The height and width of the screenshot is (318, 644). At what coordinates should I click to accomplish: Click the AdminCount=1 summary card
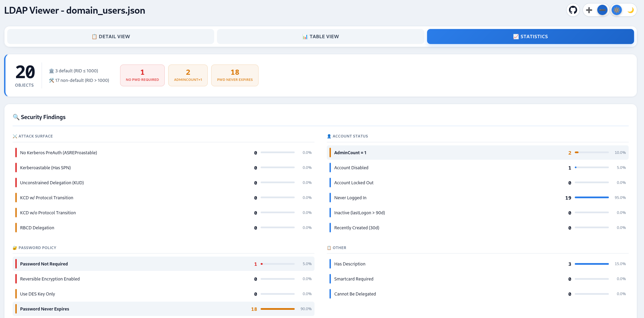click(x=188, y=75)
